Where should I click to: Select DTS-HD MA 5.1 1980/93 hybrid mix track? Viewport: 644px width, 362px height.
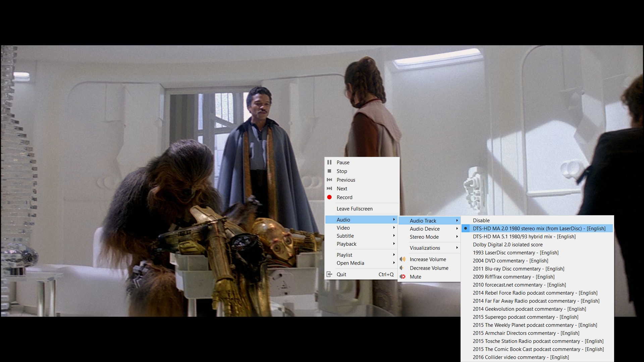tap(537, 236)
